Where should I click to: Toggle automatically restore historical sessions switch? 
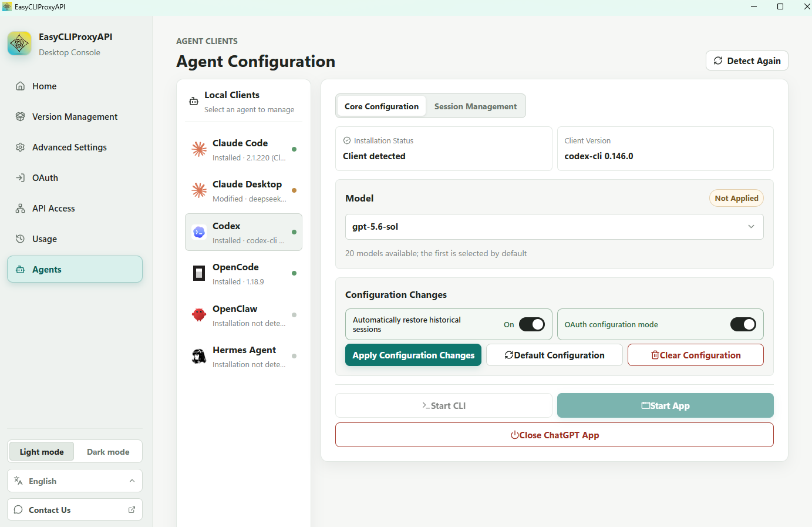tap(532, 324)
